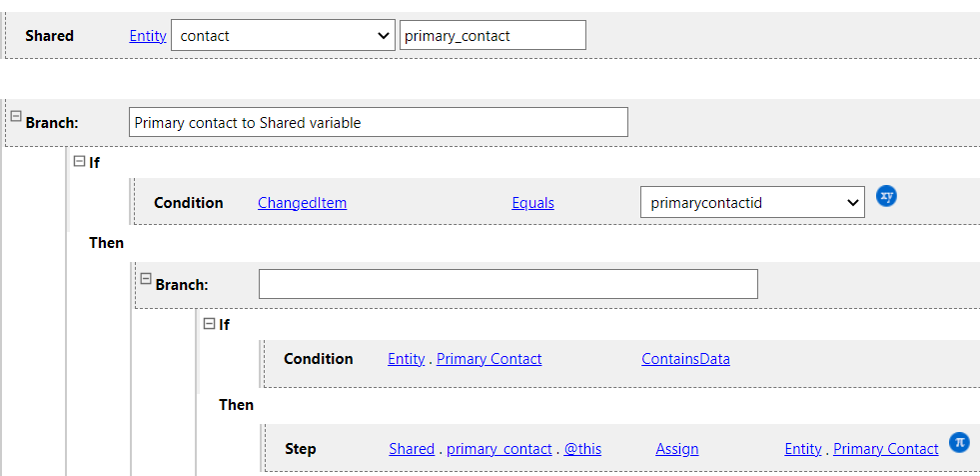Open the primarycontactid dropdown
Viewport: 980px width, 476px height.
(x=751, y=203)
